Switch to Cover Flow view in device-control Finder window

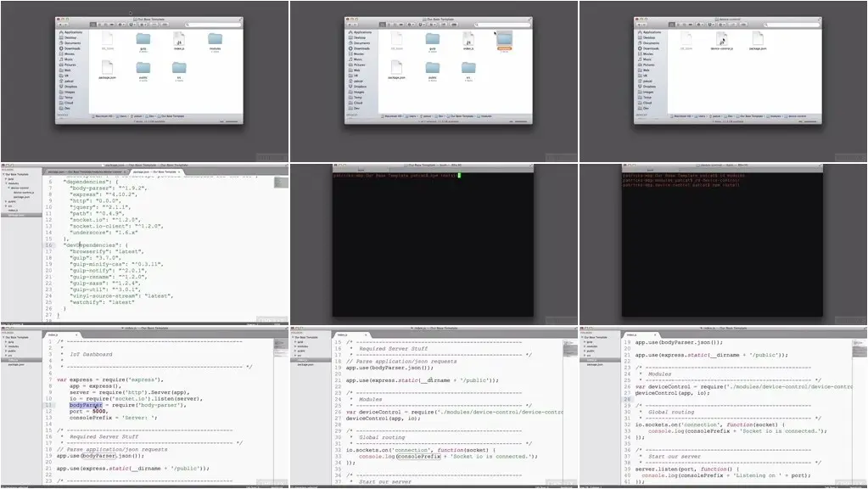point(690,25)
